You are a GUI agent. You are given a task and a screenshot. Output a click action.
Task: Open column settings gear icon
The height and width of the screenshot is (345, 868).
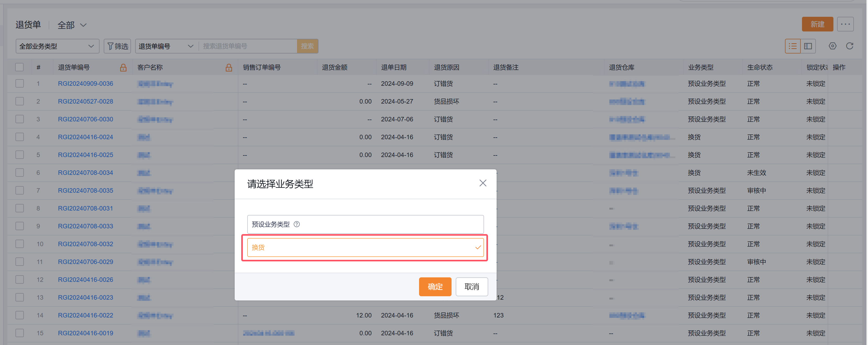pyautogui.click(x=832, y=46)
